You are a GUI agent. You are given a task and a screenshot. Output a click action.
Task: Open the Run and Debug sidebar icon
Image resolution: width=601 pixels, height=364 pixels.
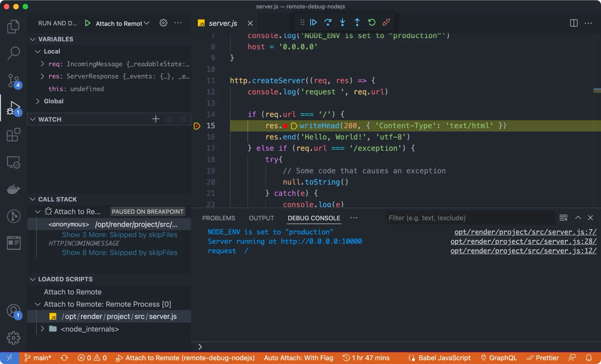(13, 108)
